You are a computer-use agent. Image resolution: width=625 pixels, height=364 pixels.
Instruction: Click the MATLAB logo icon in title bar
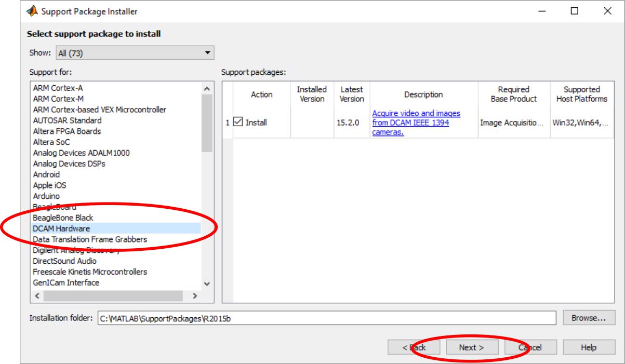(x=32, y=11)
